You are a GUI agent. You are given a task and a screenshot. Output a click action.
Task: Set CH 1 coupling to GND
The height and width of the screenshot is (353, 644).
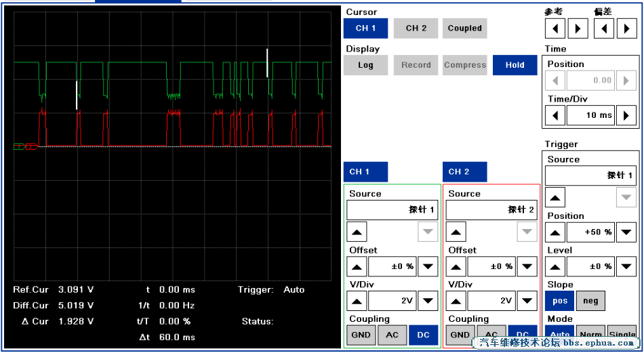(x=361, y=335)
